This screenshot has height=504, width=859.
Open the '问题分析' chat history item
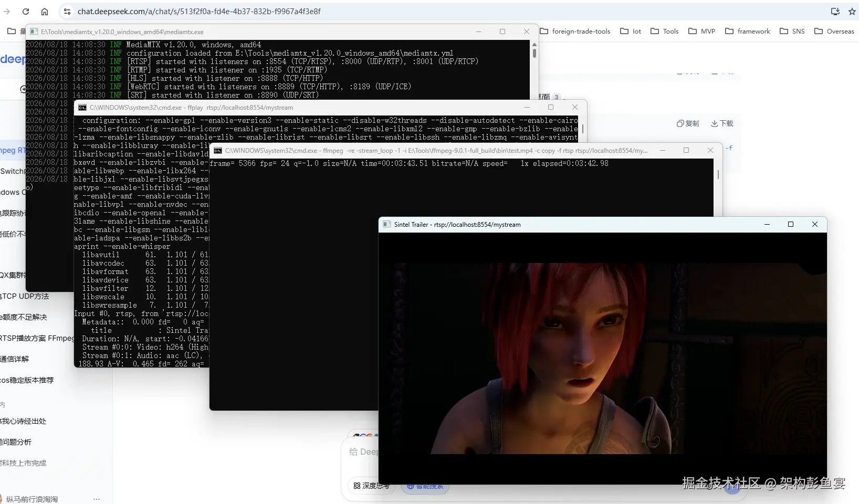16,442
